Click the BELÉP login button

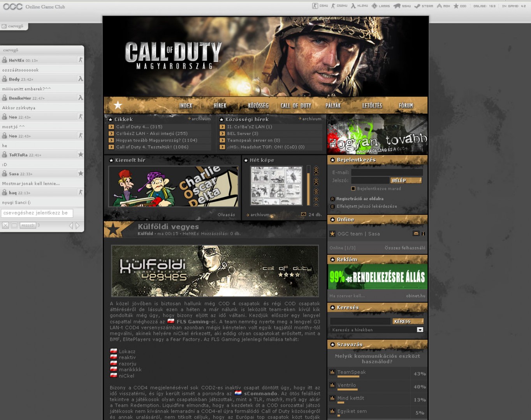406,180
